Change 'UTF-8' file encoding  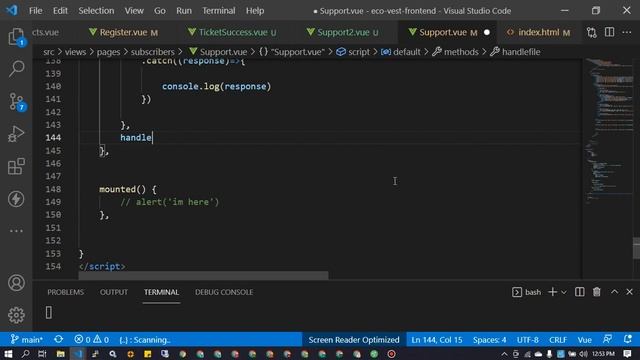coord(527,340)
